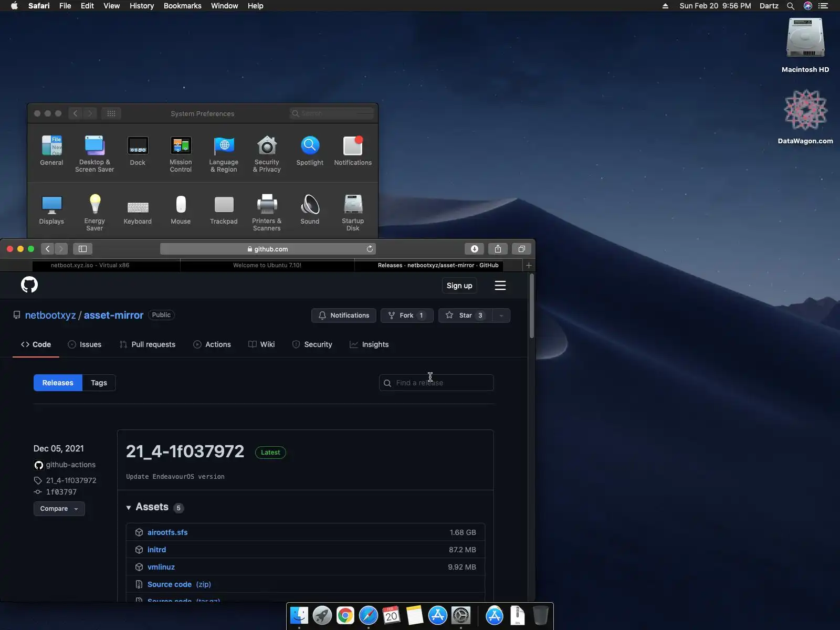Click the Safari address bar

click(268, 249)
